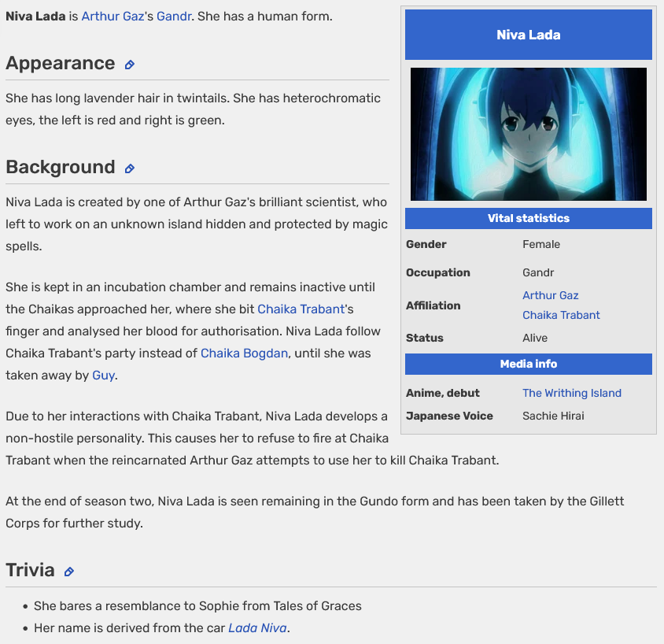The height and width of the screenshot is (644, 664).
Task: Click the Media info section header
Action: click(x=528, y=364)
